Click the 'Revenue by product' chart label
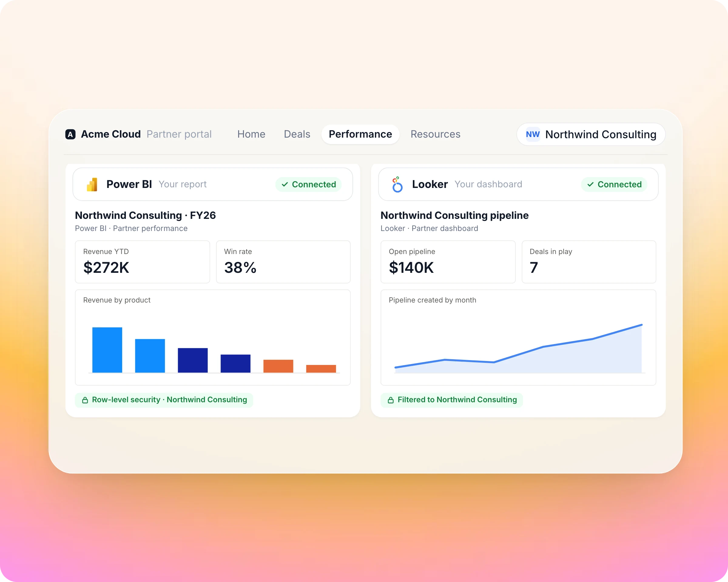The width and height of the screenshot is (728, 582). pyautogui.click(x=117, y=300)
